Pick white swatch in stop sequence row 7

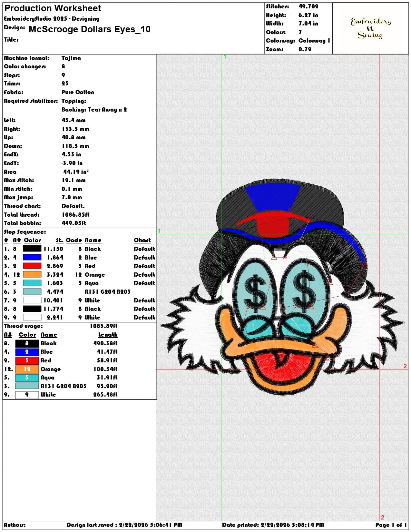click(32, 300)
